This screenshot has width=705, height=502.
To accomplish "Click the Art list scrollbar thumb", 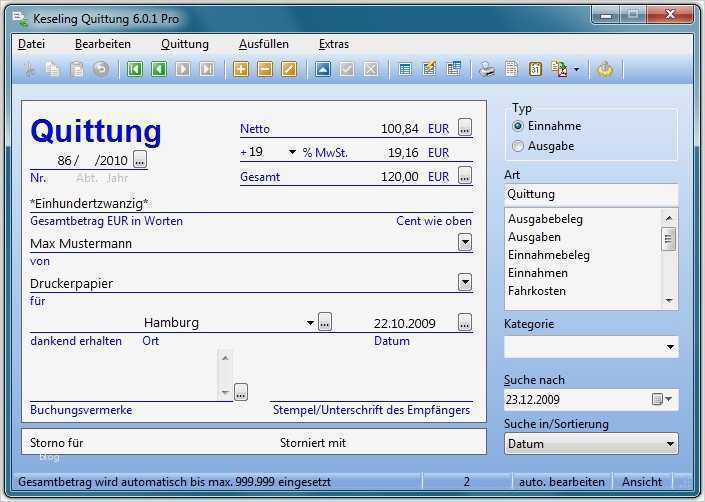I will point(669,239).
